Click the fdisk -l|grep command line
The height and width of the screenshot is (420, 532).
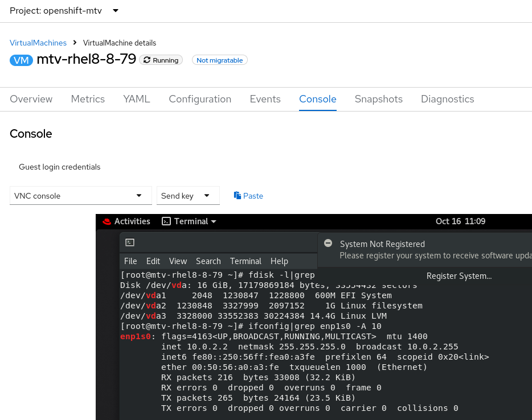tap(218, 275)
